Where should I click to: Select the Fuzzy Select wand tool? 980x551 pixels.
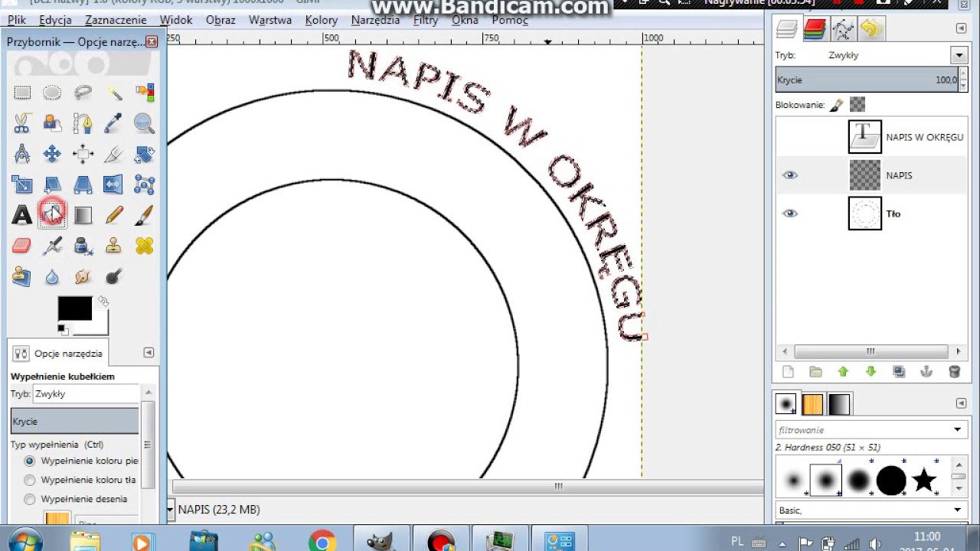click(x=114, y=93)
